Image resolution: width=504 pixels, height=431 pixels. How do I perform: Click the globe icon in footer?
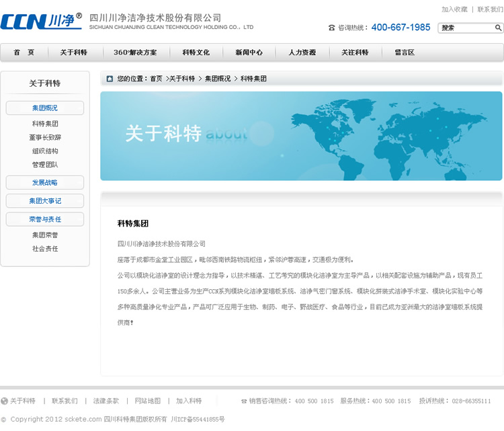coord(5,401)
